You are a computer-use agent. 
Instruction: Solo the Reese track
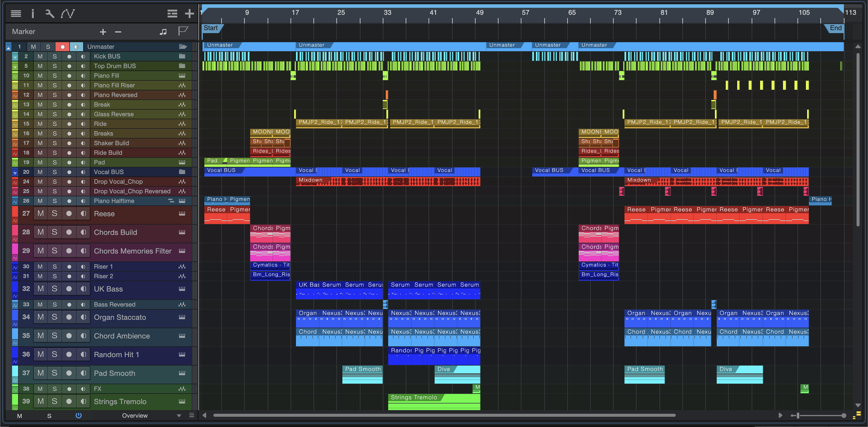click(54, 213)
